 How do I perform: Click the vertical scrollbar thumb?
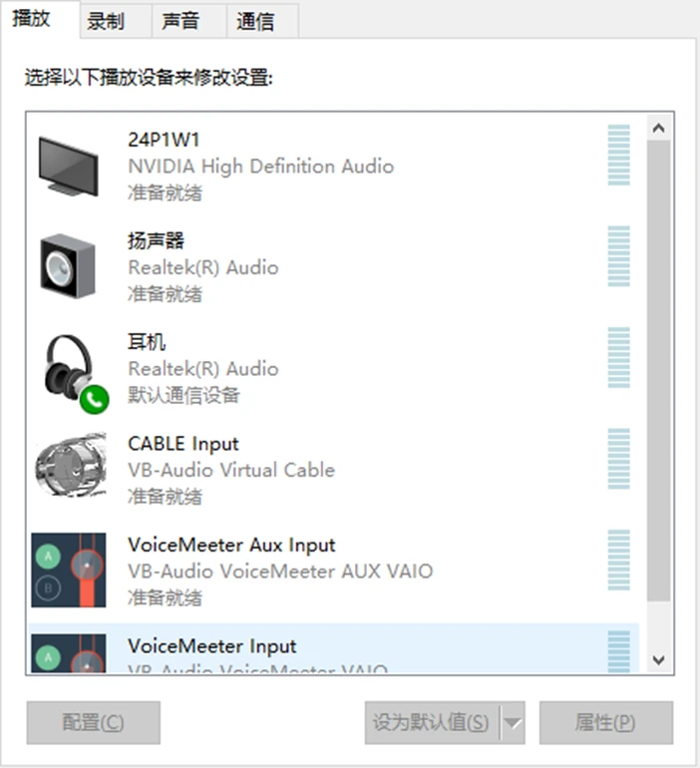pyautogui.click(x=658, y=371)
